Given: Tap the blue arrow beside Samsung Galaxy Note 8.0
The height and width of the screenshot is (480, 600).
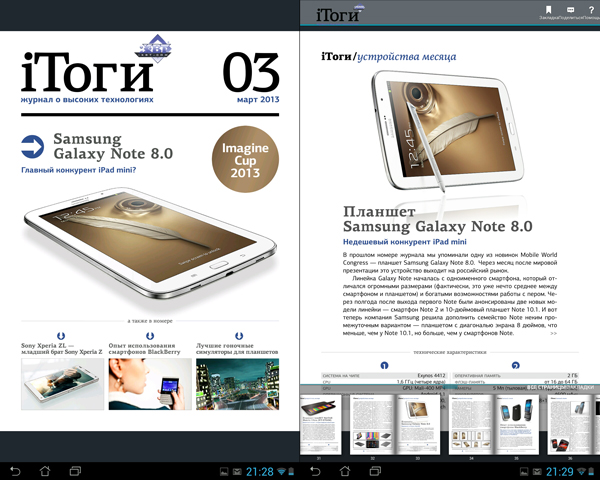Looking at the screenshot, I should click(x=32, y=146).
